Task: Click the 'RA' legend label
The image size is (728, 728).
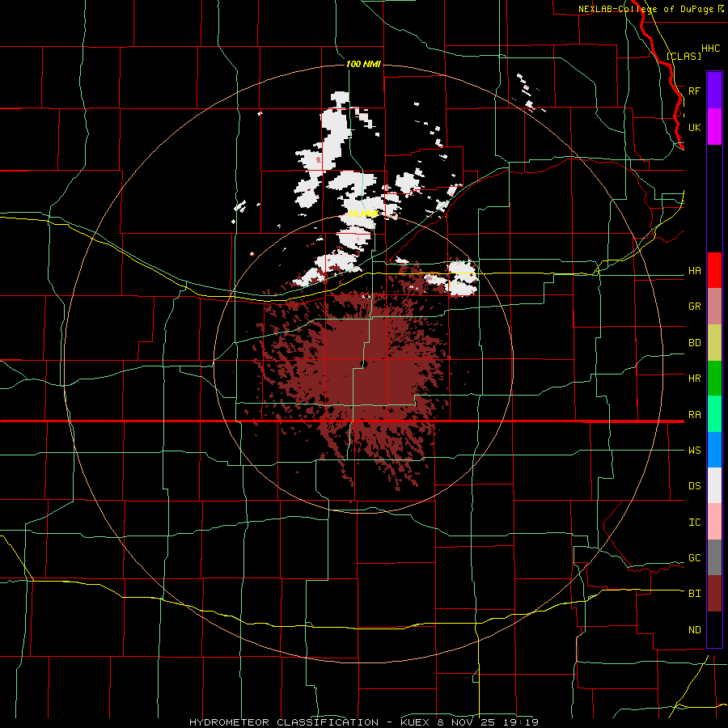Action: (694, 415)
